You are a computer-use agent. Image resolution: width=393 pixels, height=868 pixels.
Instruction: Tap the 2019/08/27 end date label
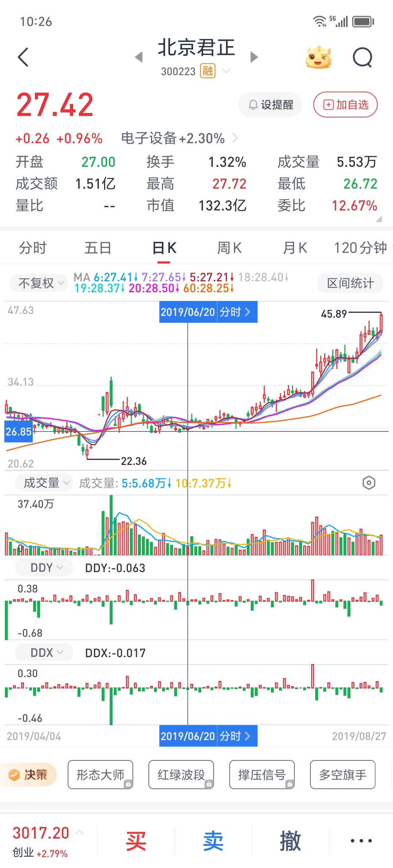[359, 736]
